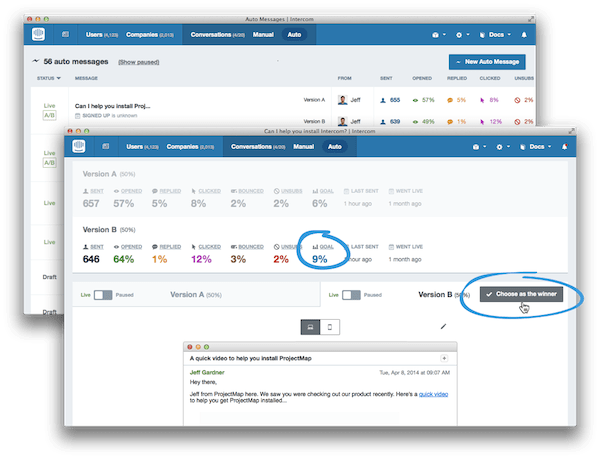Toggle Version B Live/Paused switch

click(x=351, y=295)
